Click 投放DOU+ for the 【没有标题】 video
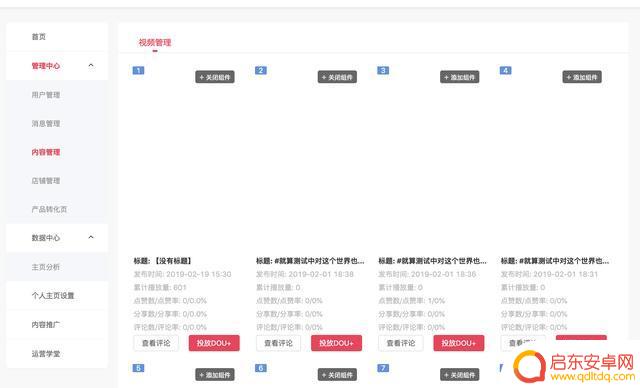 click(x=214, y=343)
